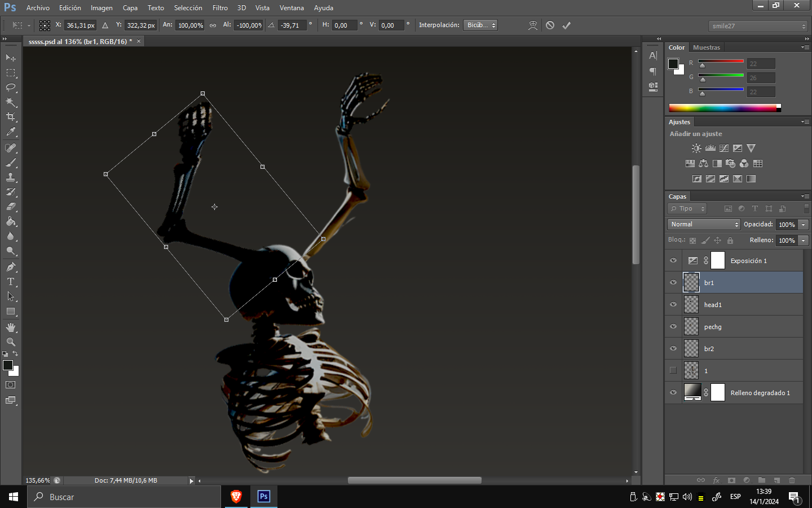Select the Pen tool
Viewport: 812px width, 508px height.
point(11,267)
